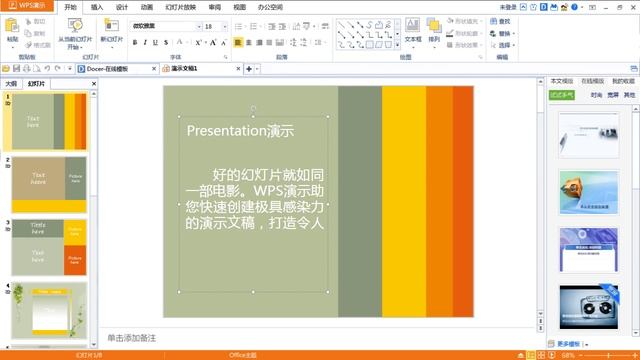The height and width of the screenshot is (360, 640).
Task: Click the superscript X² icon
Action: coord(198,42)
